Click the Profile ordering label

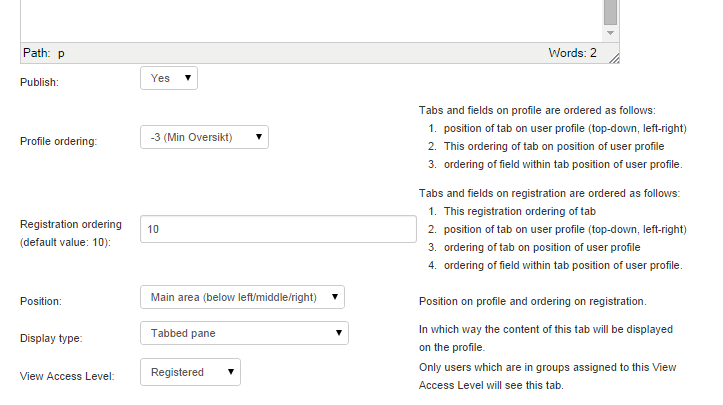click(59, 141)
